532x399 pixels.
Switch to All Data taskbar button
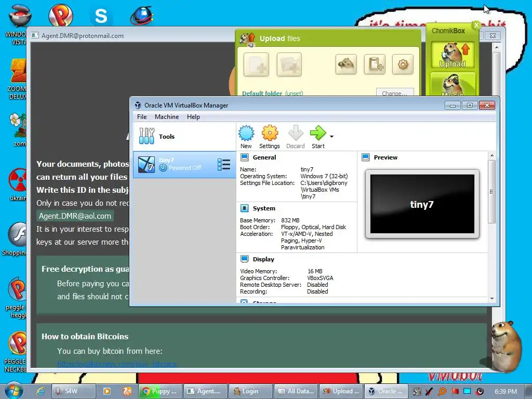(296, 391)
